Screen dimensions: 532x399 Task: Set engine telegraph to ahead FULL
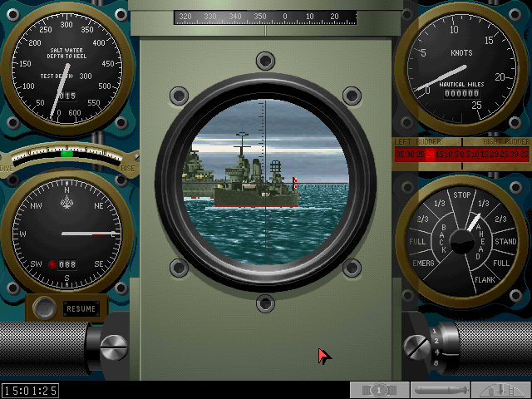click(501, 263)
